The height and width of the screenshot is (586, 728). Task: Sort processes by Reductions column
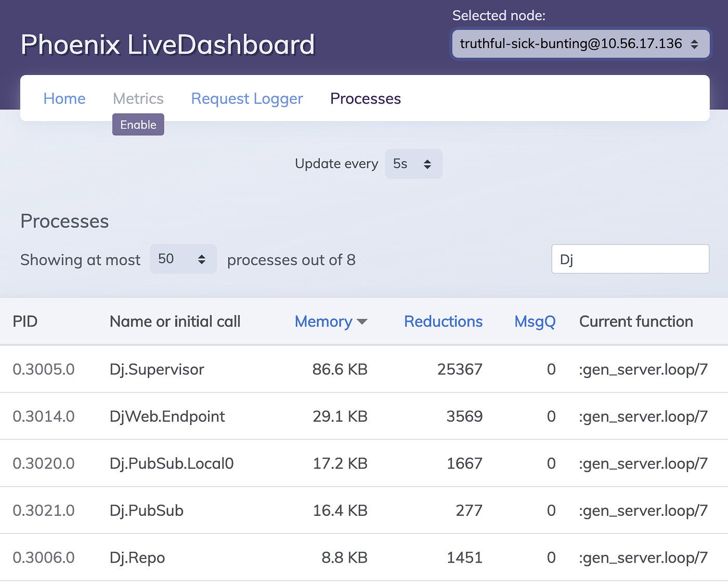click(x=443, y=321)
